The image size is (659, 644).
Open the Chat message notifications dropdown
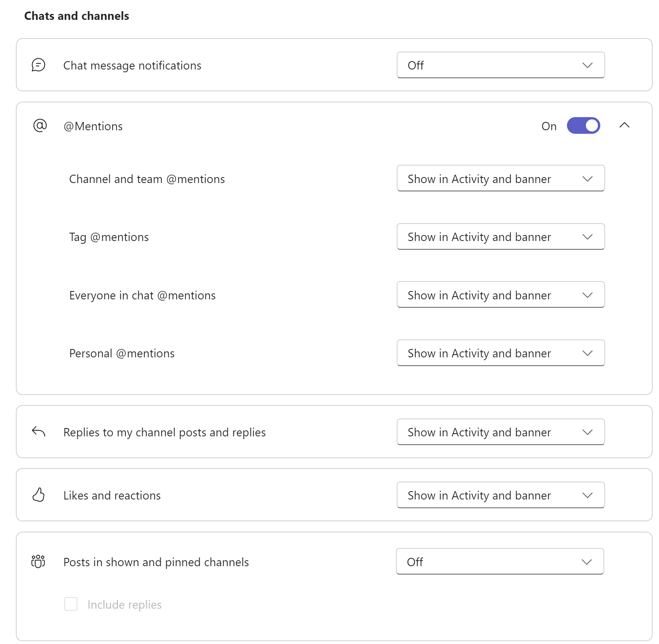(500, 65)
